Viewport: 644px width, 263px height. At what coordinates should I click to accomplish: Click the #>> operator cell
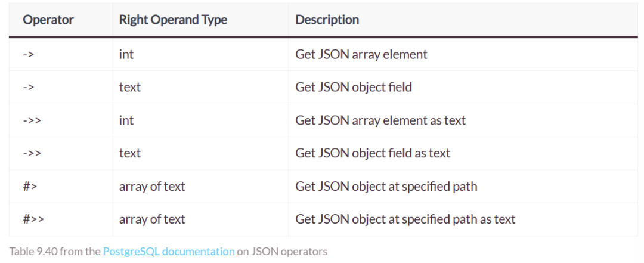(x=33, y=219)
